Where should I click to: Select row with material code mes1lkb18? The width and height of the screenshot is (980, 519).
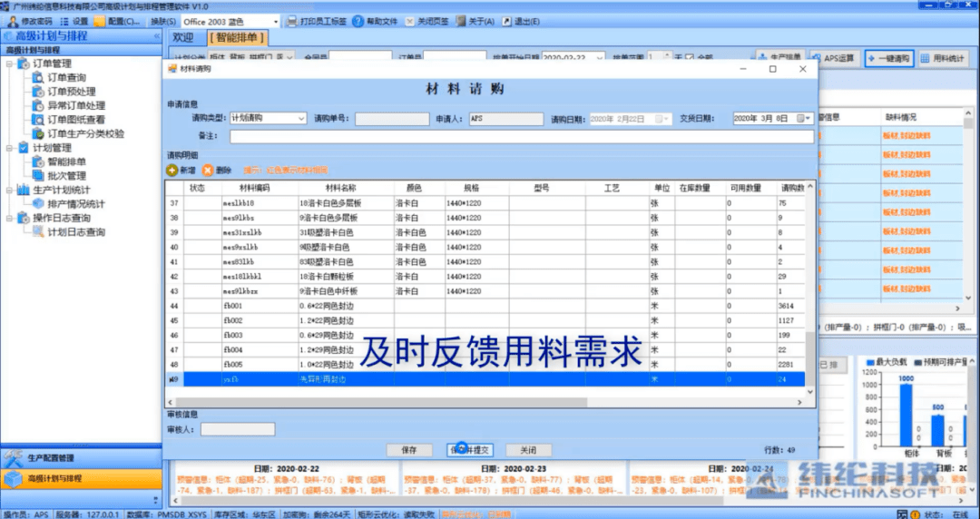485,203
